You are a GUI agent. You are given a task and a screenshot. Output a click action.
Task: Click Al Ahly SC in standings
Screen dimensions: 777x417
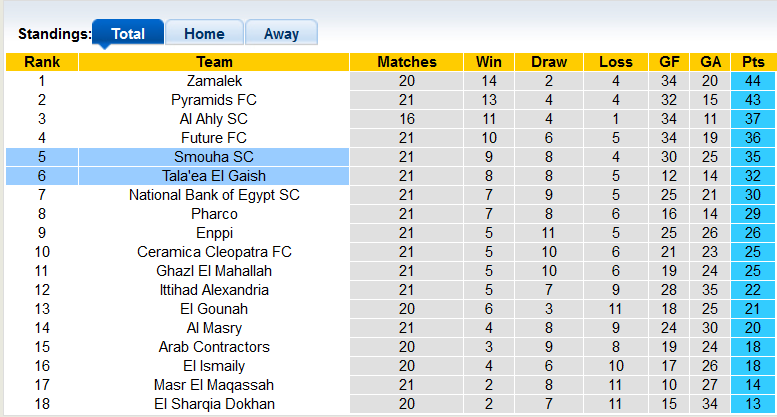[214, 119]
